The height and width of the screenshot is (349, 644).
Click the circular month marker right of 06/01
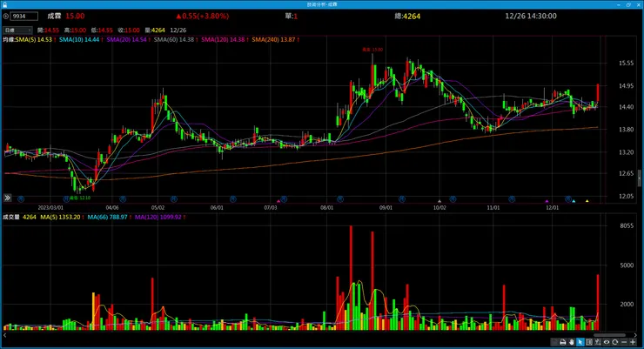[x=233, y=199]
